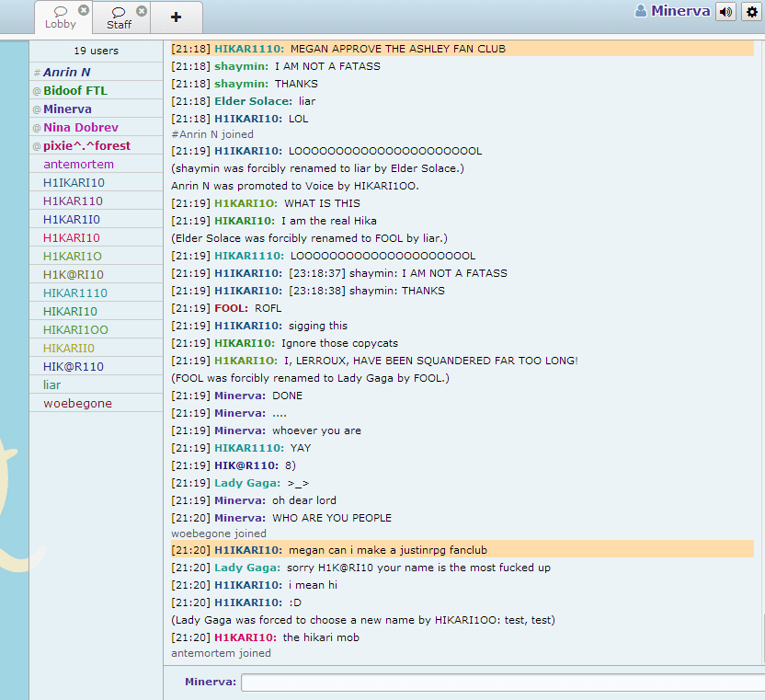Screen dimensions: 765x700
Task: Click shaymin's name on 'I AM NOT A FATASS'
Action: (242, 66)
